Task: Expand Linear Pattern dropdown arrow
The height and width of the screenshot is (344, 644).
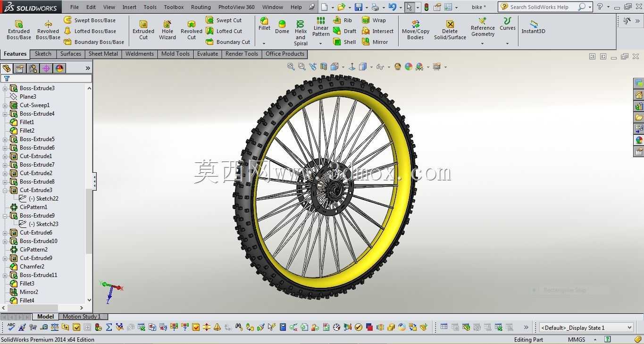Action: pos(321,43)
